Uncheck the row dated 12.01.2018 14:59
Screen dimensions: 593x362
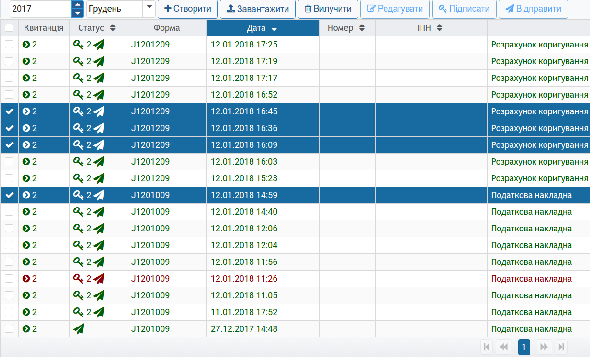(9, 195)
